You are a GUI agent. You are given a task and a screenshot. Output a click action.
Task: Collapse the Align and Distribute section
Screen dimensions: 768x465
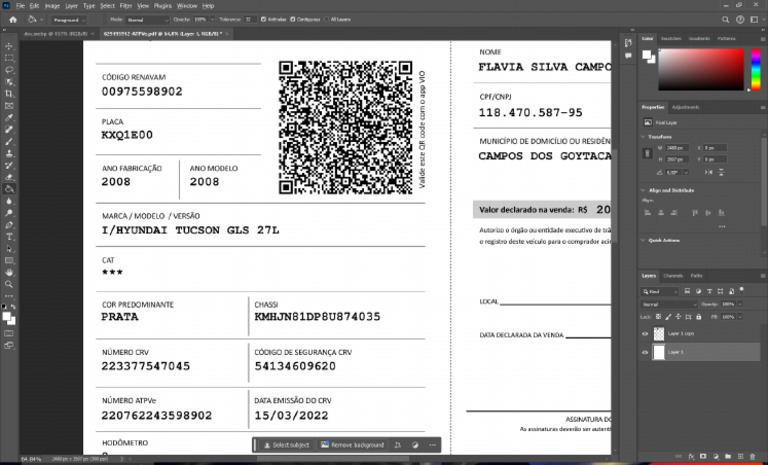click(x=644, y=190)
